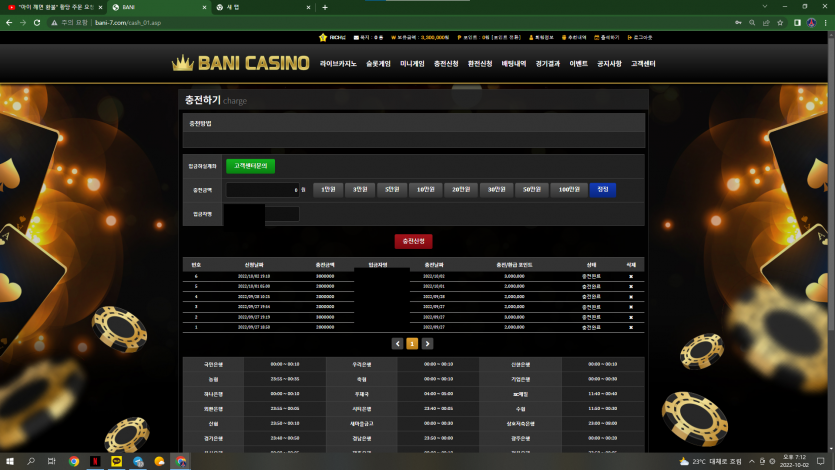Open KakaoTalk from the taskbar
The height and width of the screenshot is (470, 835).
coord(117,461)
